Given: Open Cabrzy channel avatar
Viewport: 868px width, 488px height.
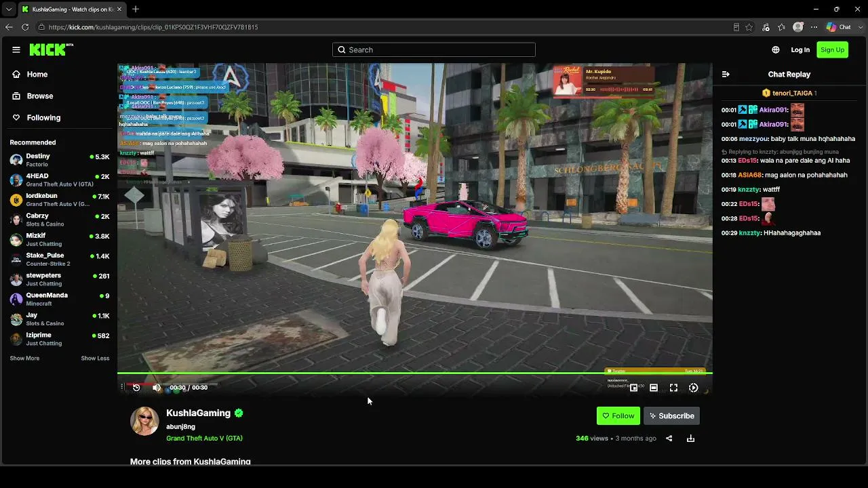Looking at the screenshot, I should (x=16, y=220).
